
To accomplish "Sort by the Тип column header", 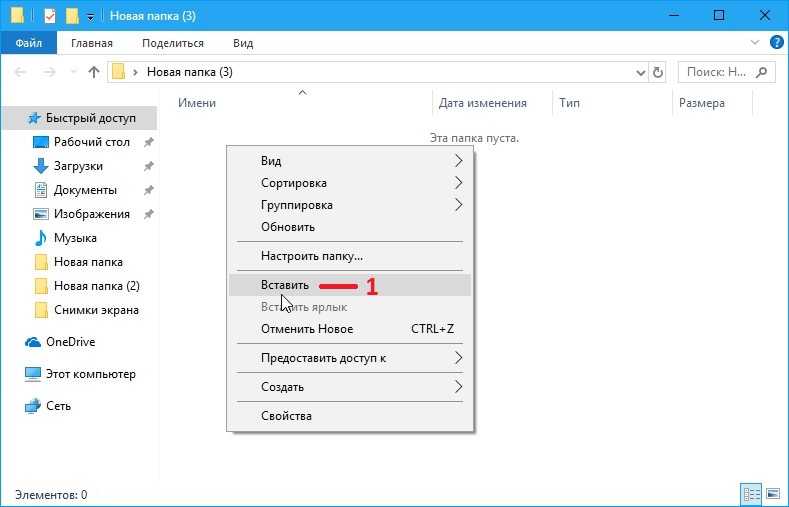I will (x=569, y=103).
